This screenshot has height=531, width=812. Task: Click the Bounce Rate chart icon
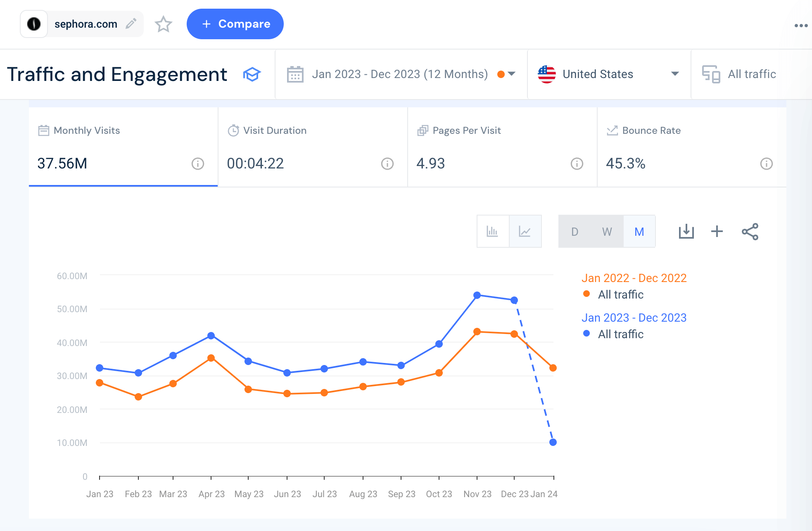click(612, 130)
